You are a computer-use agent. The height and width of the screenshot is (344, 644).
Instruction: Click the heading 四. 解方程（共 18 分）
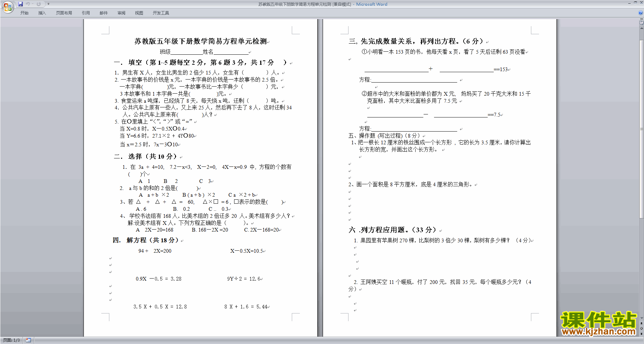(146, 240)
